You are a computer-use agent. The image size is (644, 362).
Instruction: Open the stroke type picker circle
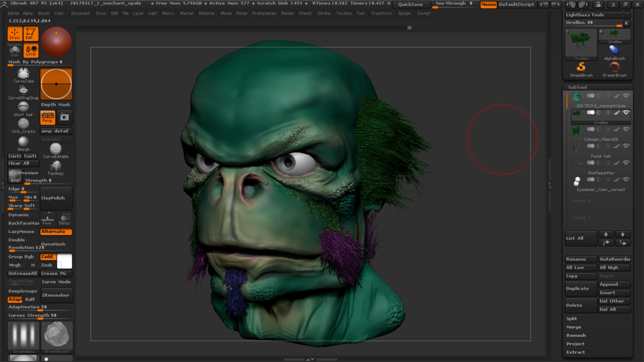pos(56,84)
